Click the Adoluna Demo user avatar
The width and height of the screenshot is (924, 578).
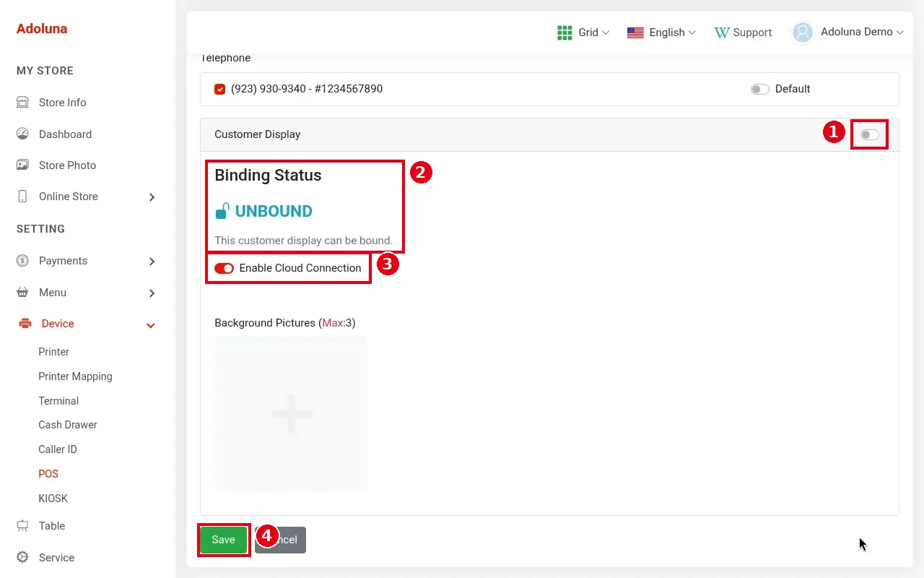[803, 33]
